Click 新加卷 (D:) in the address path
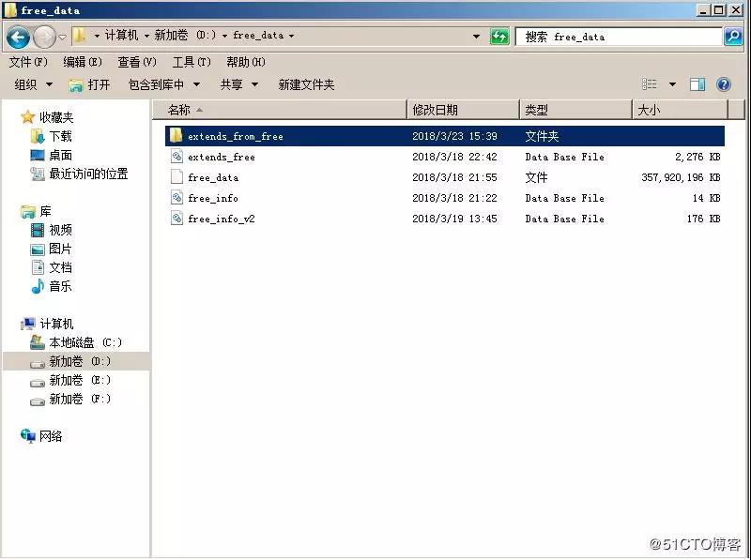 click(185, 36)
